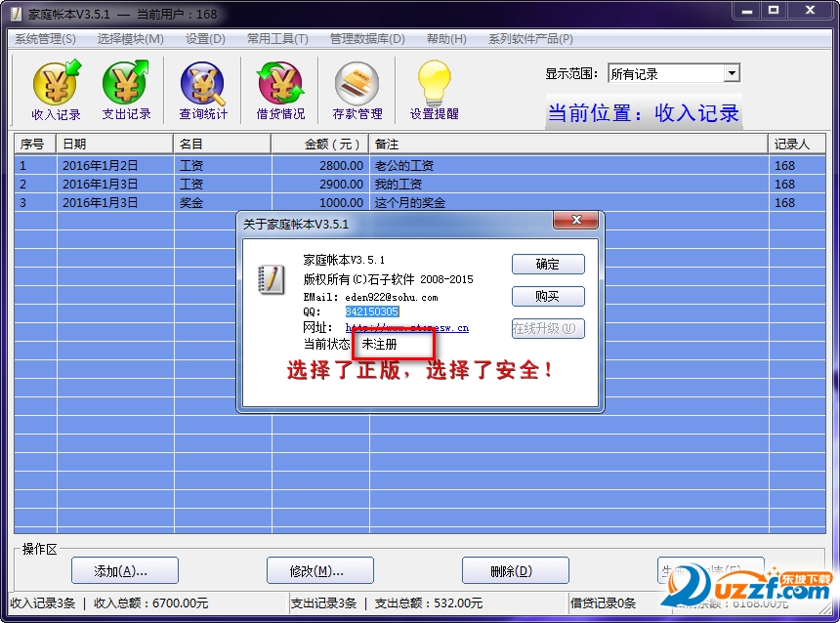Maximize the 家庭帐本 main window
Image resolution: width=840 pixels, height=623 pixels.
coord(773,11)
